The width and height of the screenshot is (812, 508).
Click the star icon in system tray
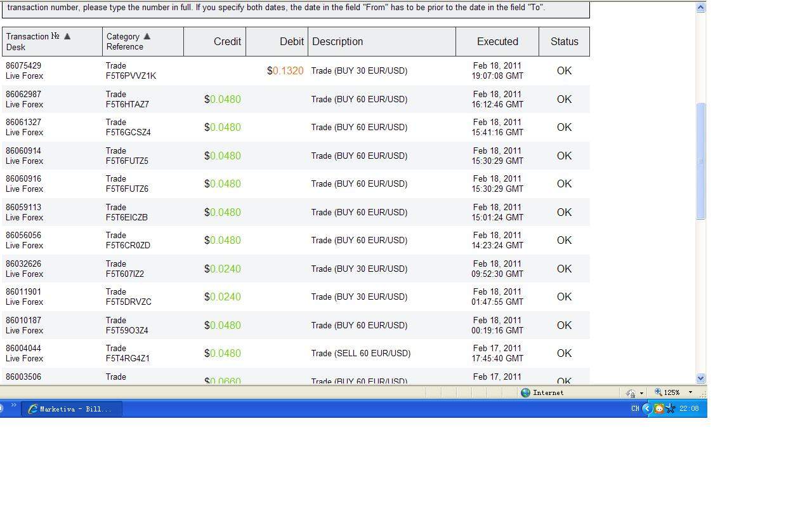pyautogui.click(x=671, y=409)
